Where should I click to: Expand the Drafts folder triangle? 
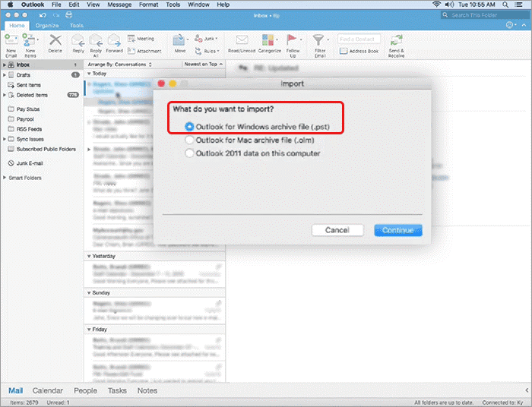coord(5,75)
